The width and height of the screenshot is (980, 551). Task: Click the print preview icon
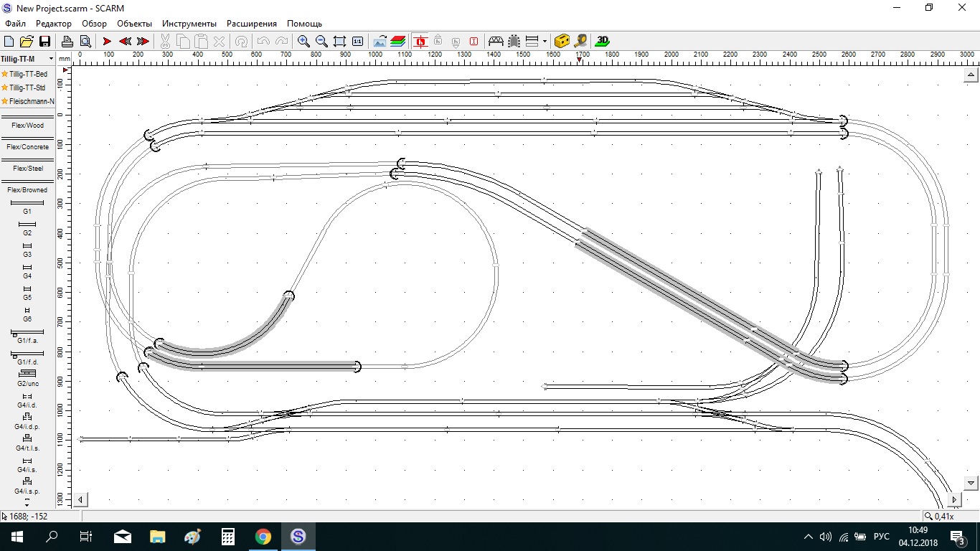click(85, 42)
